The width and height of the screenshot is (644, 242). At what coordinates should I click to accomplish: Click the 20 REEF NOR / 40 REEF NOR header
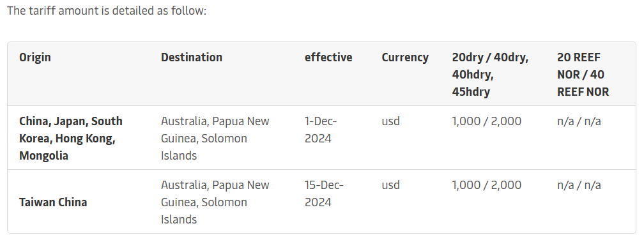coord(583,75)
